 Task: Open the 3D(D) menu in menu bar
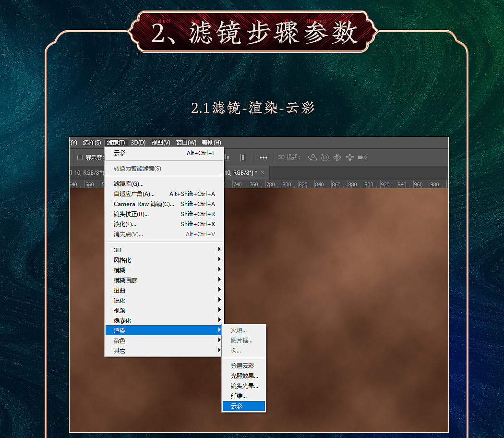138,143
